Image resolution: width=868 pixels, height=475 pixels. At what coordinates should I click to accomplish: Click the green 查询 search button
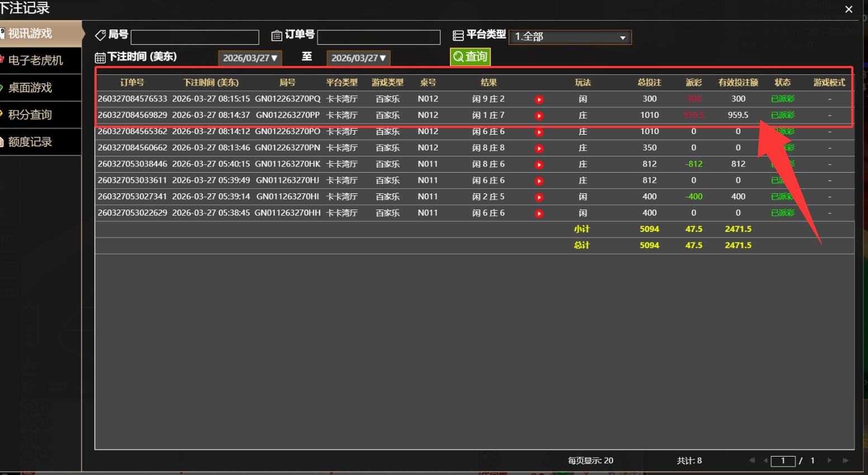pos(470,57)
